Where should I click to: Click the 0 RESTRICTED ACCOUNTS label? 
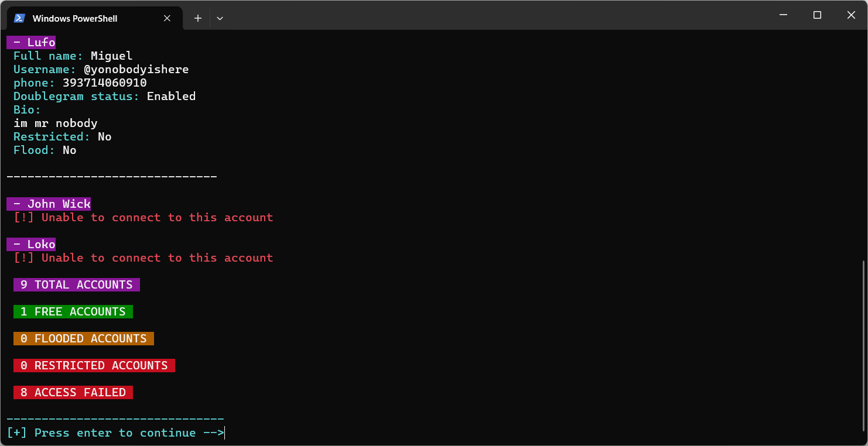coord(94,366)
